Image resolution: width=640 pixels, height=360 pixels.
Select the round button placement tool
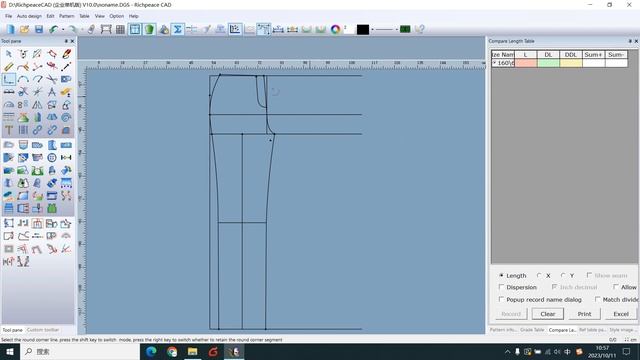coord(52,158)
